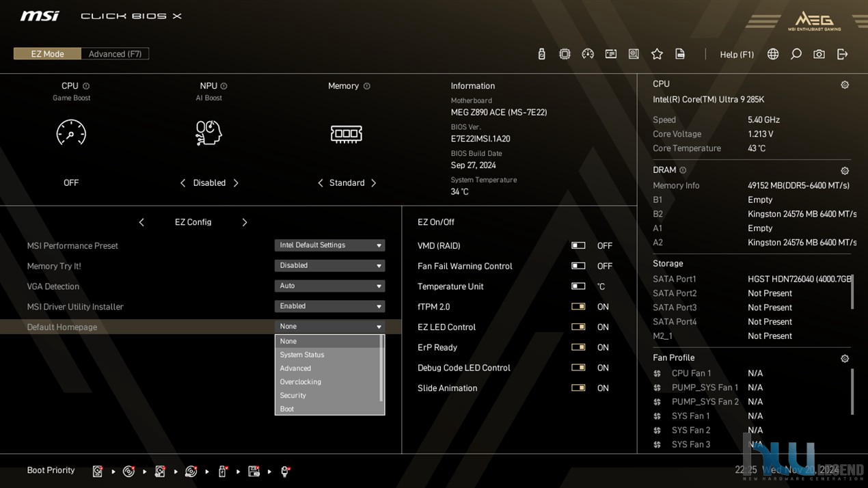Toggle the Temperature Unit switch
868x488 pixels.
click(578, 286)
